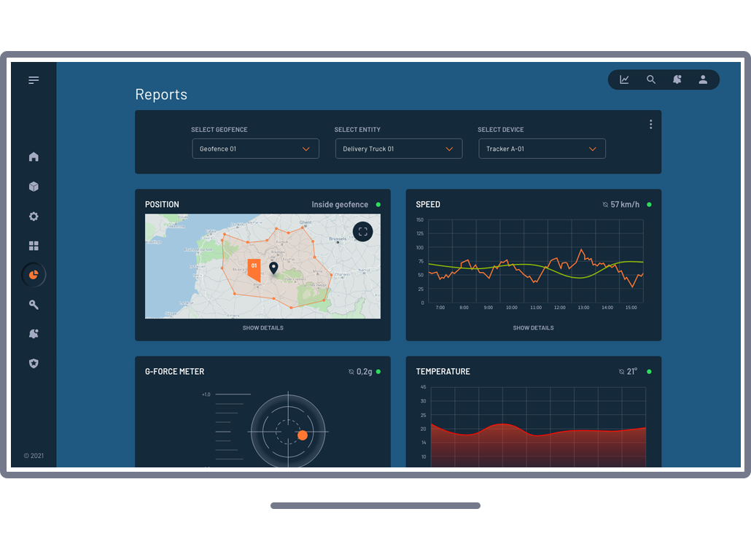Open the shield star sidebar icon
Screen dimensions: 751x560
pos(34,363)
